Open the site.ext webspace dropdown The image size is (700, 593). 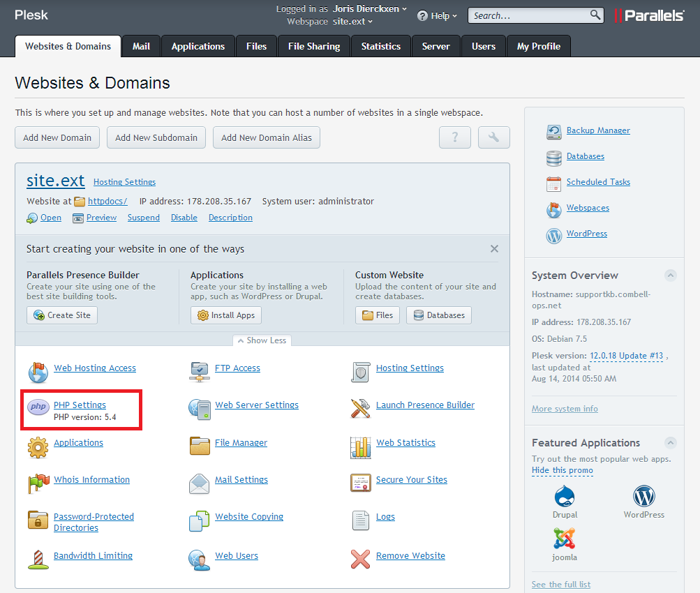coord(352,22)
